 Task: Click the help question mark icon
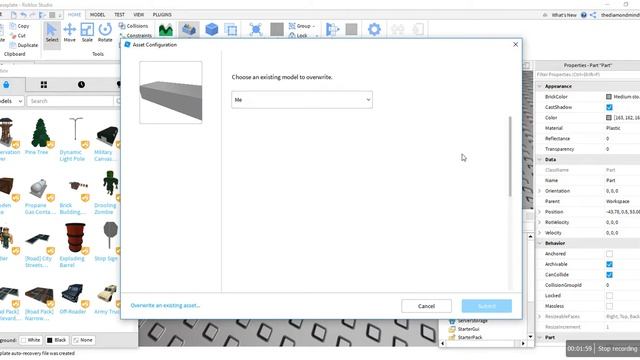click(584, 15)
